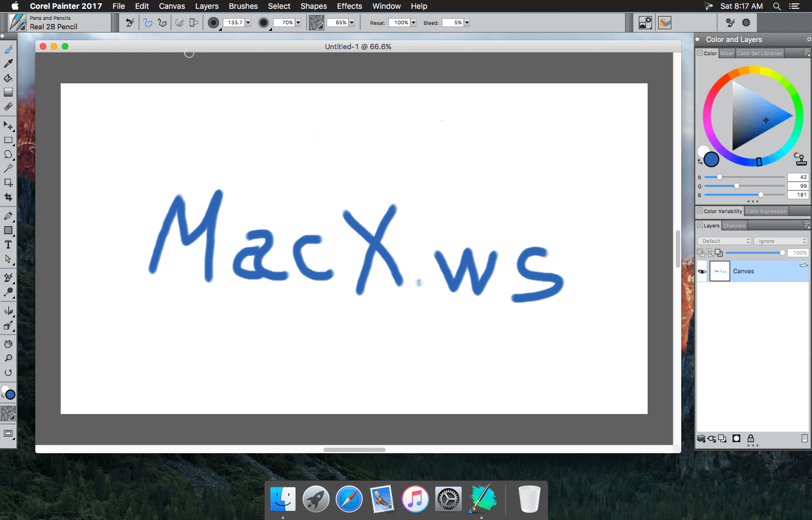812x520 pixels.
Task: Click the R value field showing 42
Action: click(x=798, y=177)
